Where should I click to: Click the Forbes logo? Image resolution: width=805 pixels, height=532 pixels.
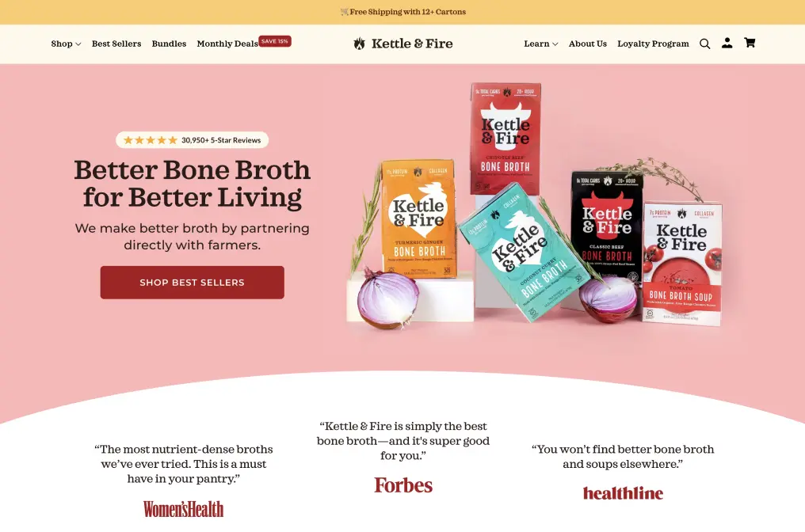coord(403,485)
